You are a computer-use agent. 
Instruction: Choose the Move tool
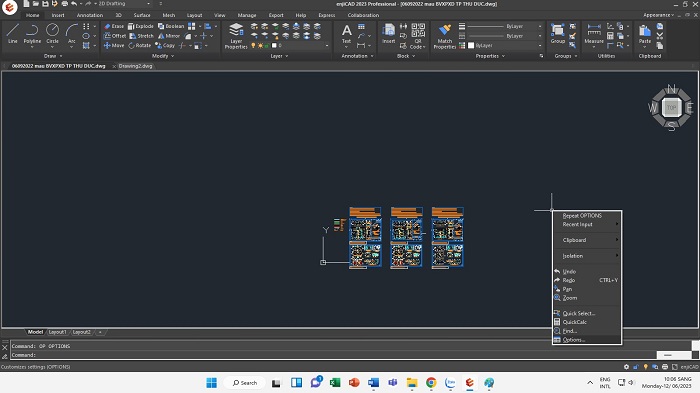[114, 46]
